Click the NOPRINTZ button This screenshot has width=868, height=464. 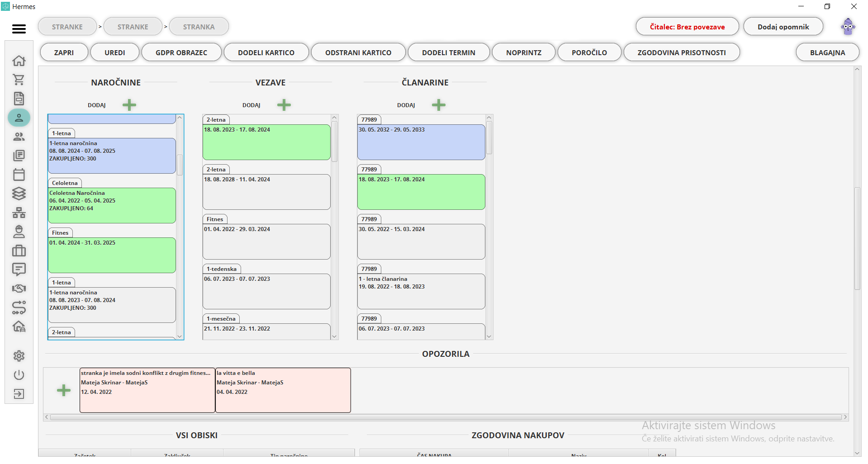pos(524,52)
